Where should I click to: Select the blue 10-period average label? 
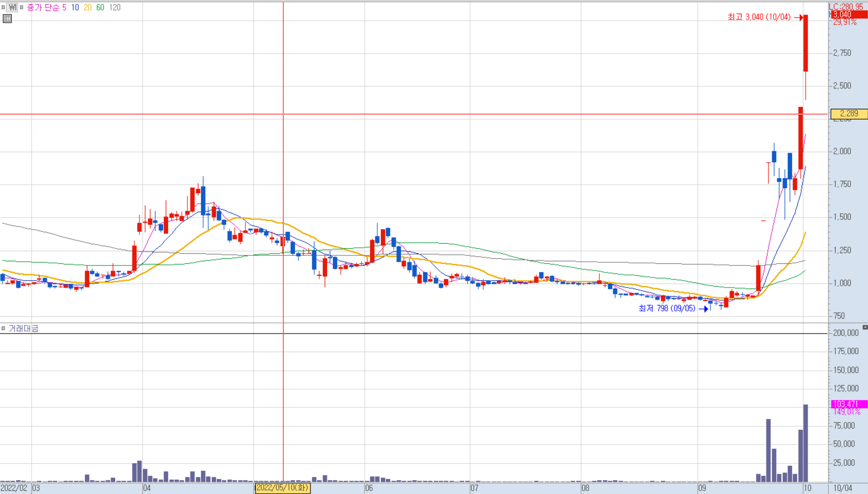(75, 7)
